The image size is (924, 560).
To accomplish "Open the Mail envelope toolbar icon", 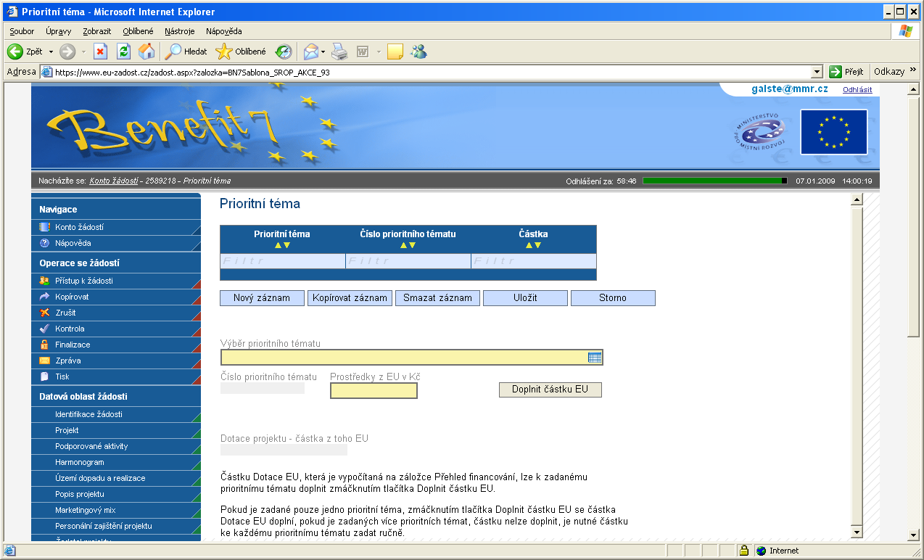I will click(x=311, y=52).
